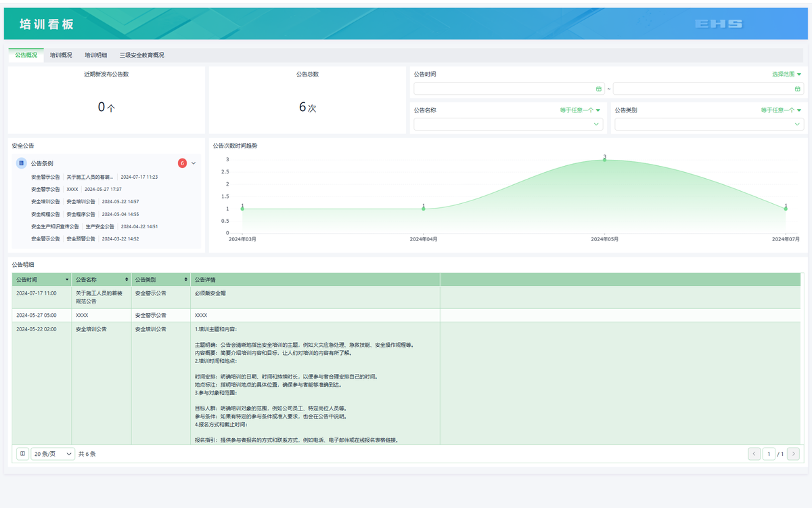Collapse the 公告条例 list chevron
Image resolution: width=812 pixels, height=508 pixels.
[x=194, y=163]
